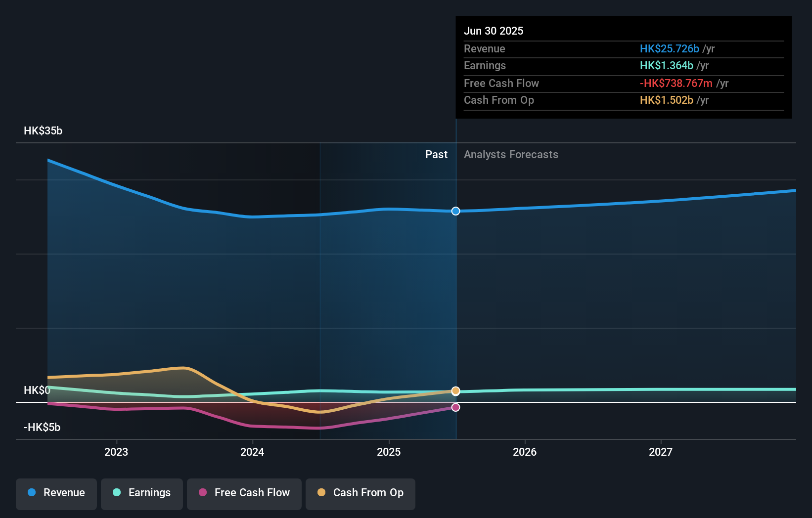This screenshot has height=518, width=812.
Task: Click the Revenue value HK$25.726b link
Action: pos(669,49)
